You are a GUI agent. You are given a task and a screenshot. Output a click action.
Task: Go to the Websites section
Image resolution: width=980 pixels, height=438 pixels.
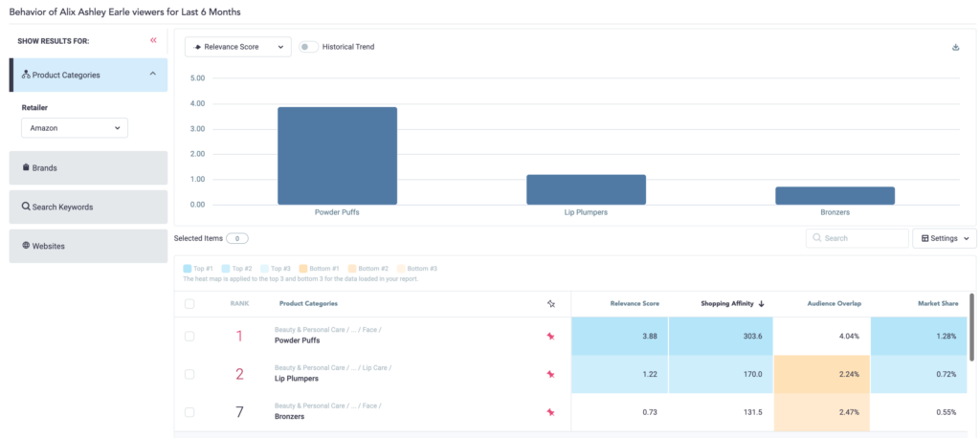pos(88,246)
